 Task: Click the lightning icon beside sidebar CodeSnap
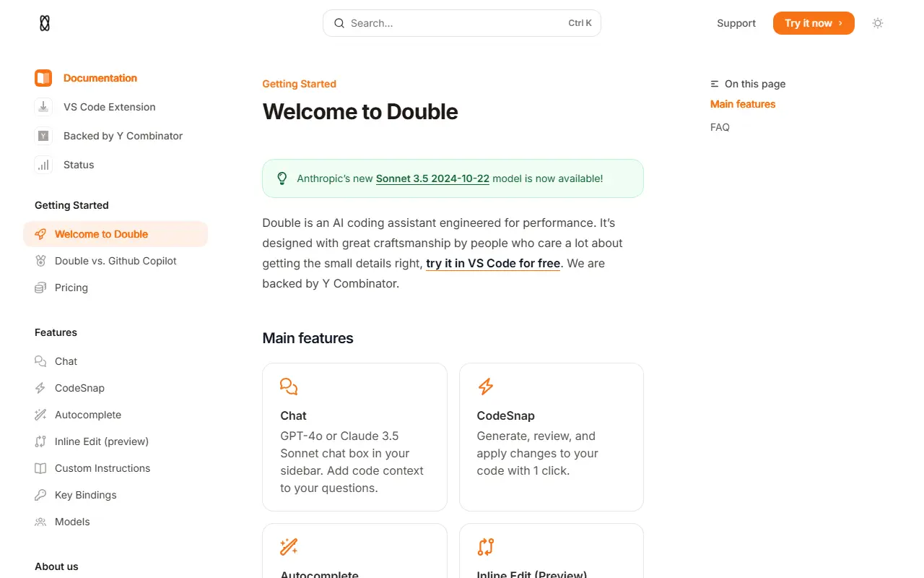pyautogui.click(x=40, y=388)
